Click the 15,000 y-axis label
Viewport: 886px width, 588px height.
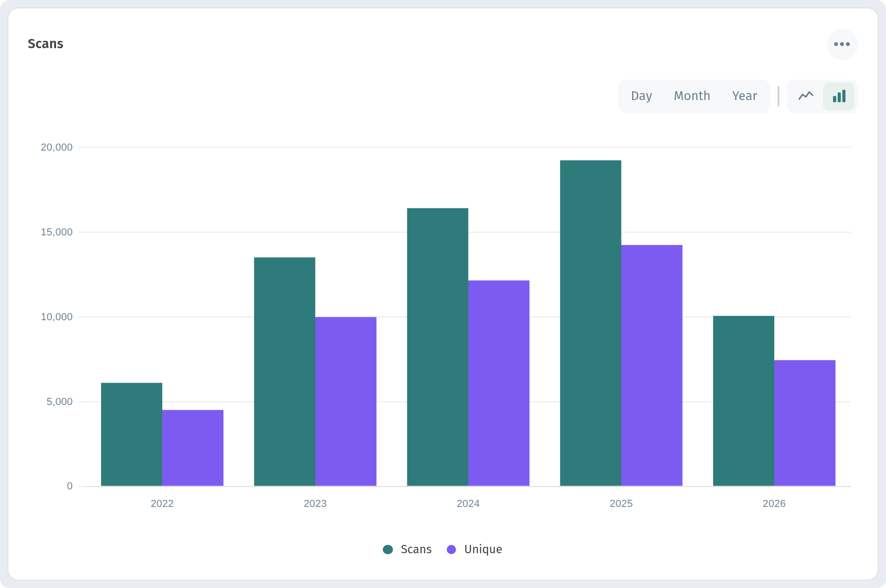tap(57, 232)
